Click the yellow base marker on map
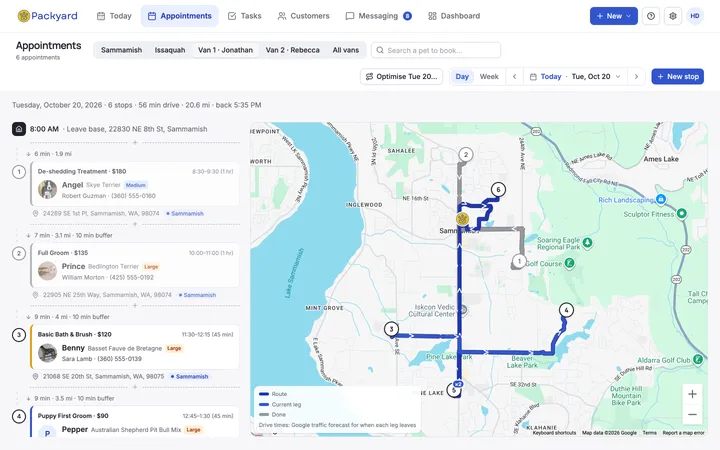 click(462, 219)
